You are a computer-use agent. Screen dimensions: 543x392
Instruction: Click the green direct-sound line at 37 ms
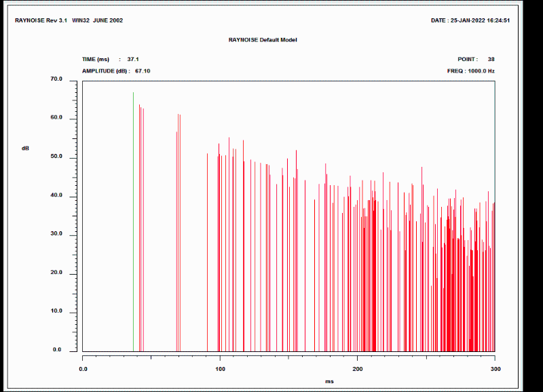(133, 224)
